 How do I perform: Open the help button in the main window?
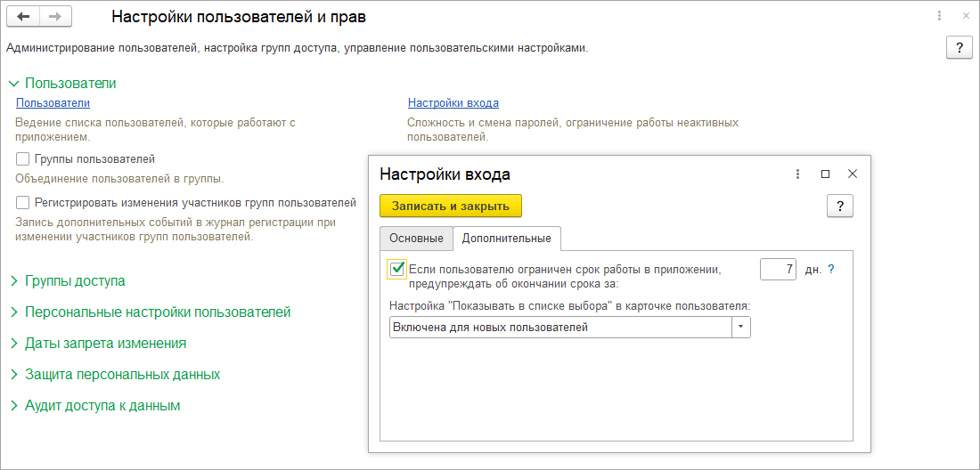click(959, 48)
